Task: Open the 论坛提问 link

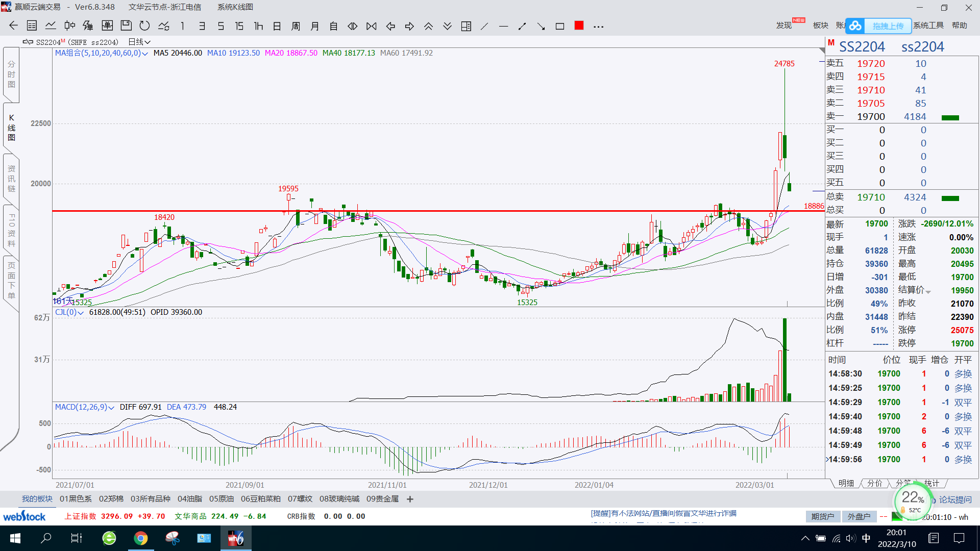Action: [x=955, y=500]
